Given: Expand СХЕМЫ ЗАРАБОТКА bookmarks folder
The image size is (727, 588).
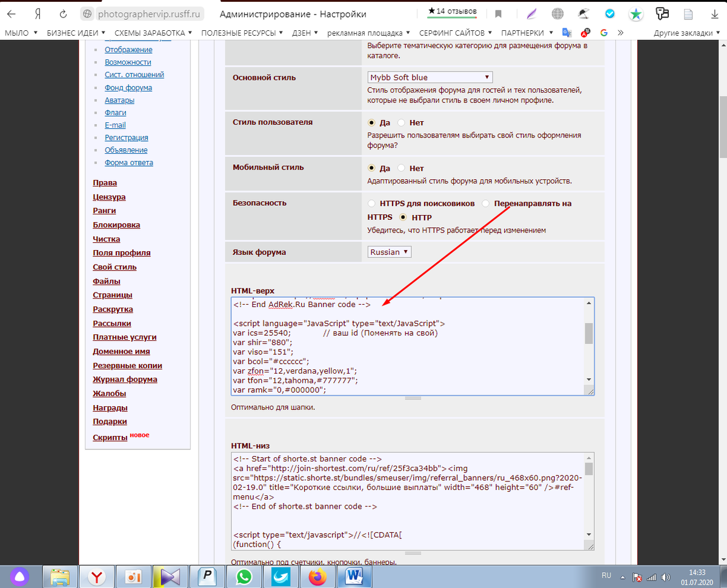Looking at the screenshot, I should [153, 33].
